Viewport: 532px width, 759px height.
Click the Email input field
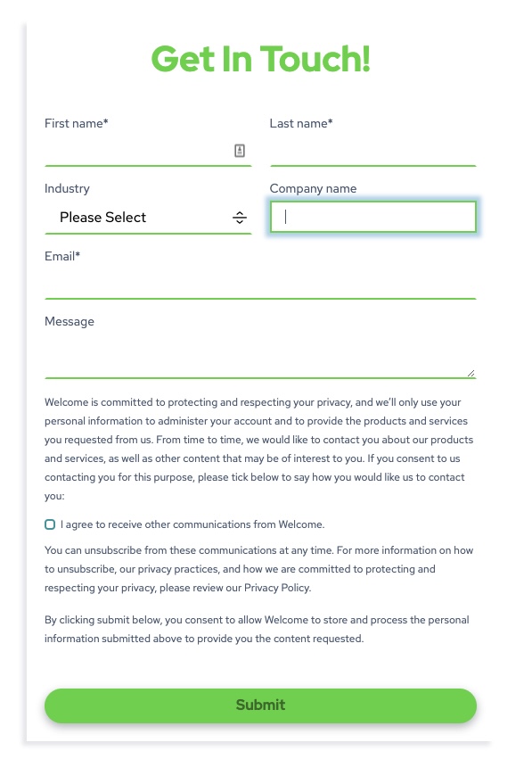tap(260, 284)
